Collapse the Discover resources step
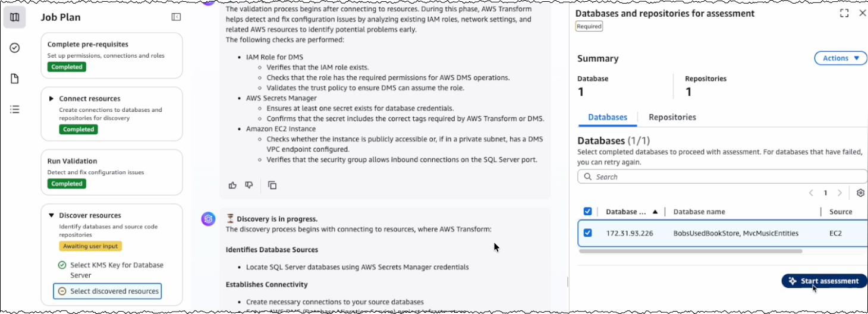Image resolution: width=868 pixels, height=314 pixels. pos(52,215)
